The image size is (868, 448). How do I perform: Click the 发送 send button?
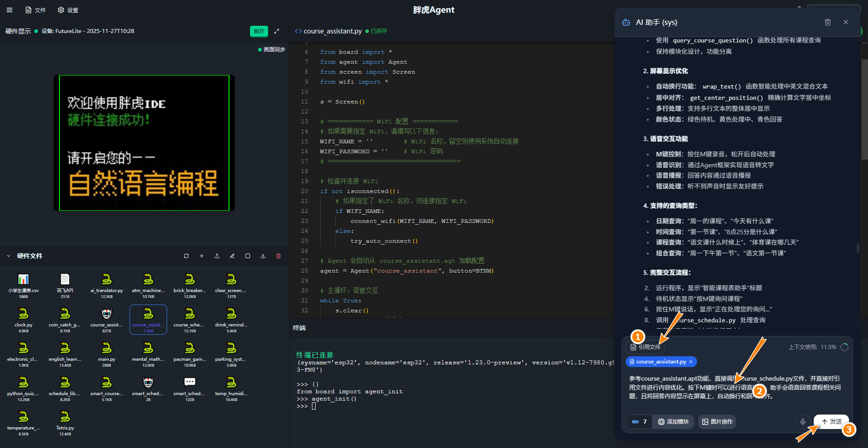[x=831, y=422]
